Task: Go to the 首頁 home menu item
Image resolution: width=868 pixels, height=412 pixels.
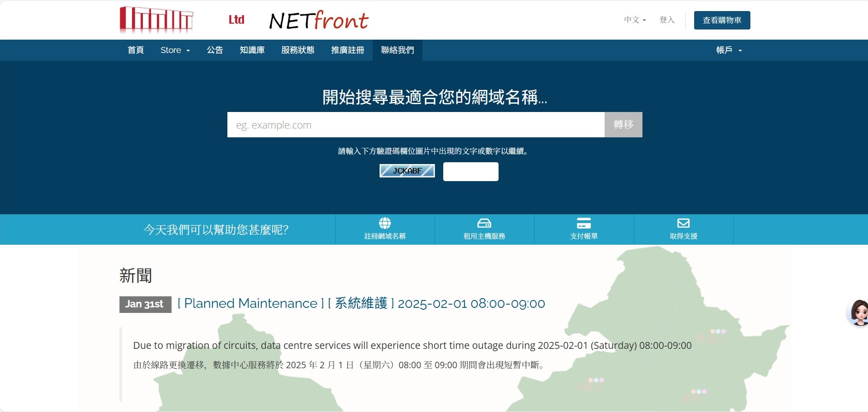Action: 136,50
